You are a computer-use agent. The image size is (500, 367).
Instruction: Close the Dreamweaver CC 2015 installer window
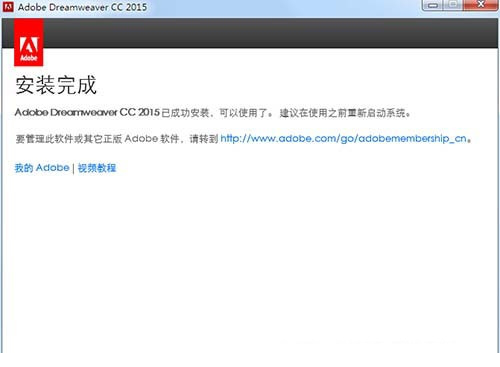tap(481, 5)
